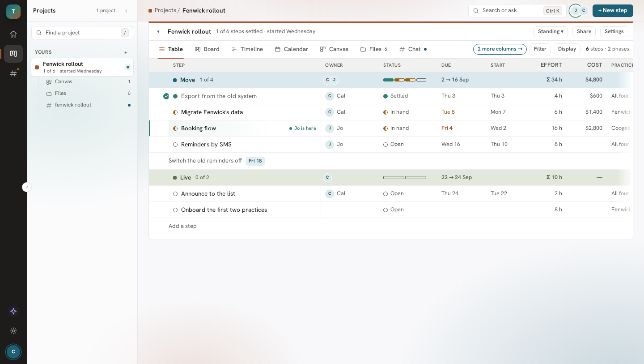Toggle status circle for Booking flow

[175, 128]
